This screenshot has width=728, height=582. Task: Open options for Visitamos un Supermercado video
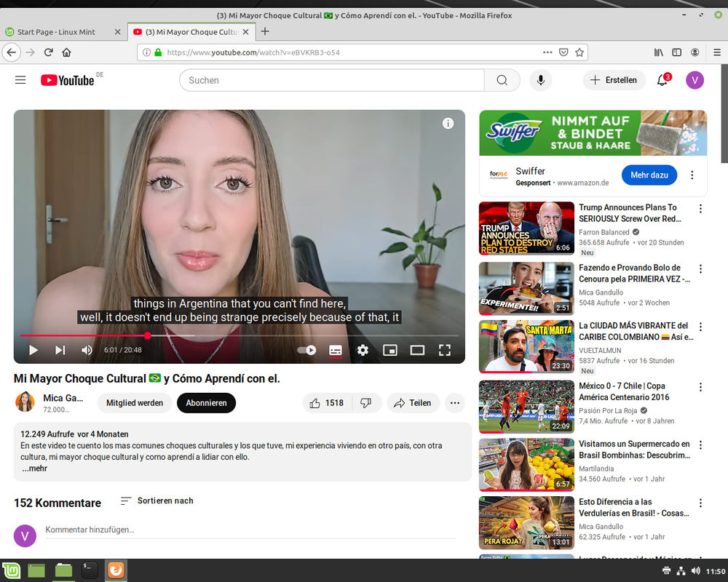pyautogui.click(x=700, y=445)
